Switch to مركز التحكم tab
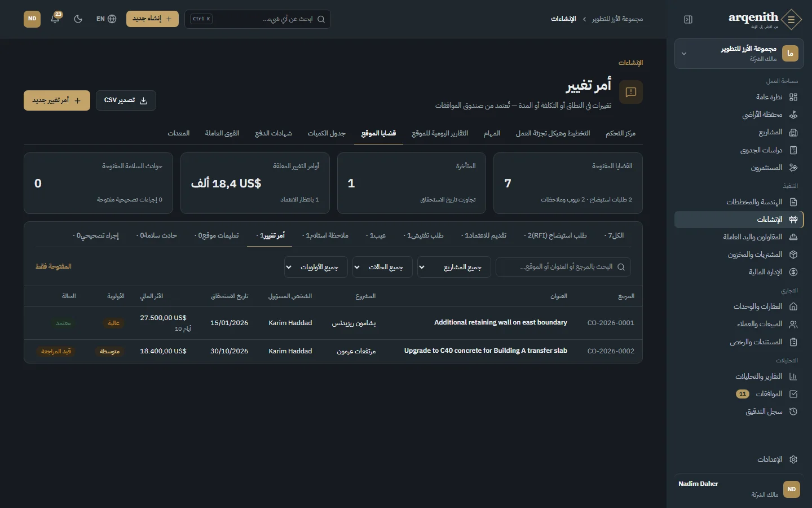Screen dimensions: 812x508 [x=620, y=133]
